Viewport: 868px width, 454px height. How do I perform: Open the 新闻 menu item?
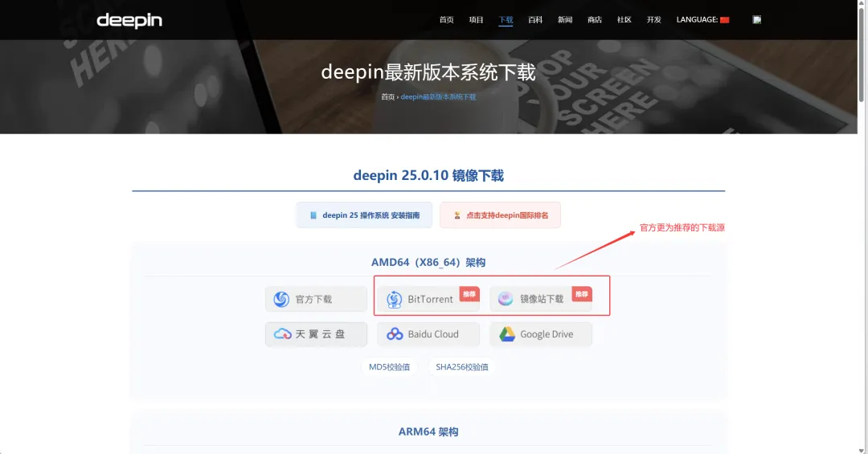coord(565,20)
